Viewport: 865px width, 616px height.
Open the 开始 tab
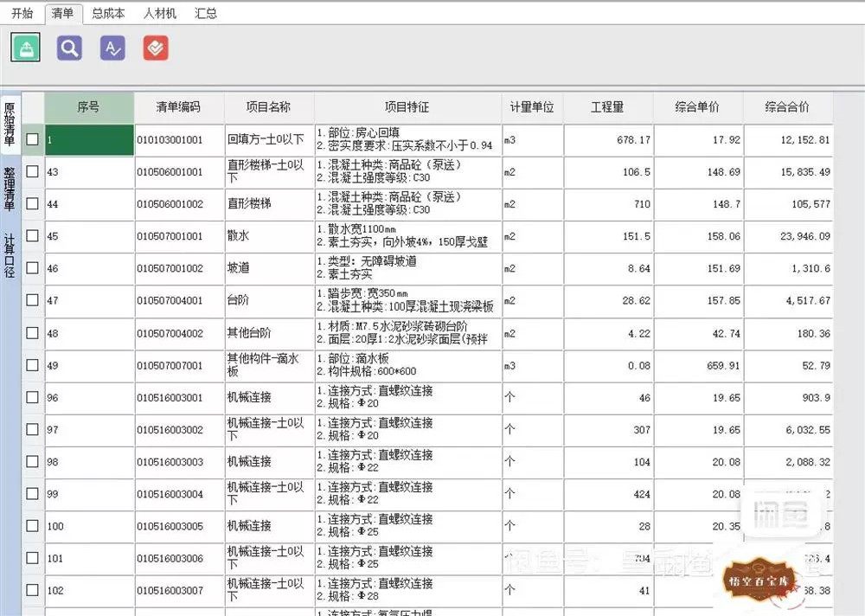pyautogui.click(x=22, y=13)
